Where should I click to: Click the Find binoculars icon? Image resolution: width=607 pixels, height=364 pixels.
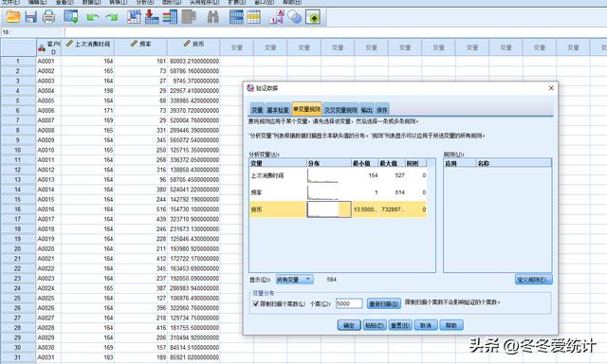point(212,17)
